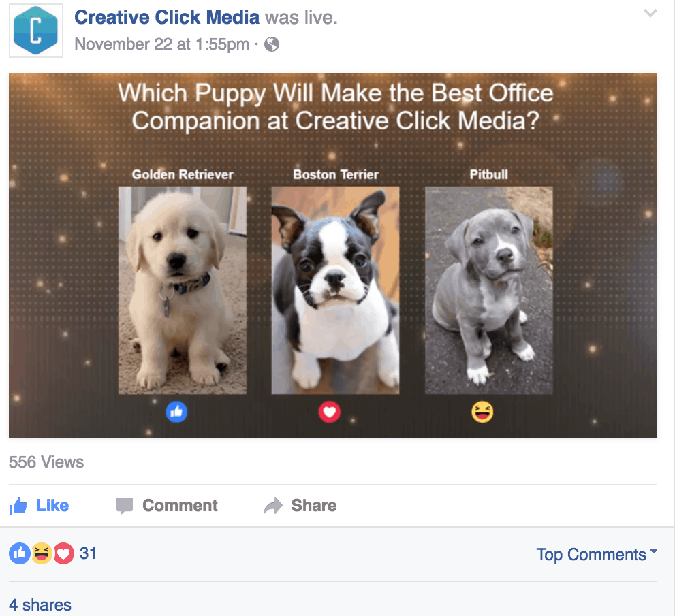Click the globe public privacy icon
Image resolution: width=675 pixels, height=616 pixels.
(272, 44)
